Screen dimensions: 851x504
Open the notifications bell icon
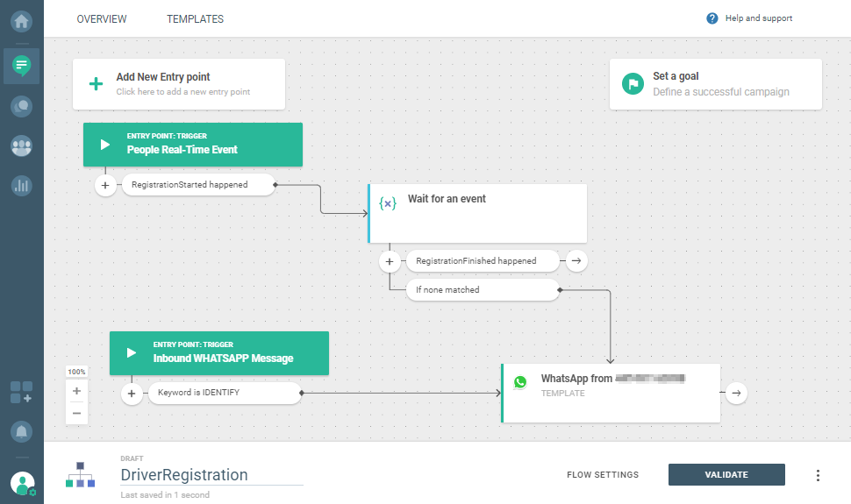point(22,431)
